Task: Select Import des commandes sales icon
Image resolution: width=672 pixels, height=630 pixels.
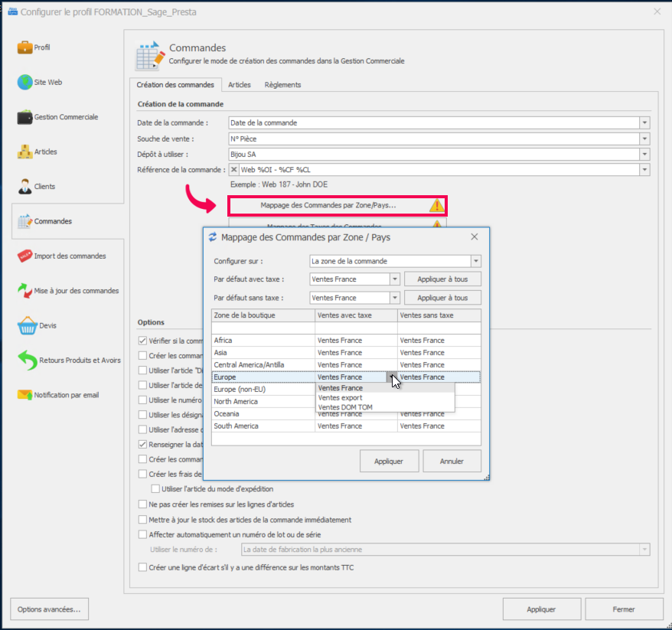Action: click(x=24, y=256)
